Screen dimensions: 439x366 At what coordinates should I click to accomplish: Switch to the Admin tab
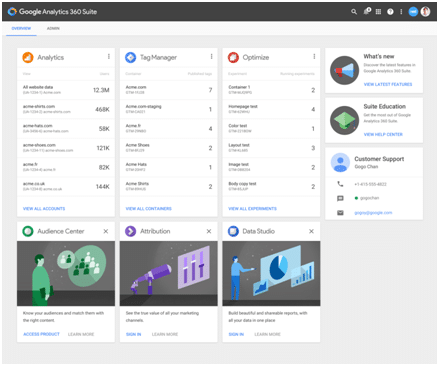pyautogui.click(x=53, y=28)
